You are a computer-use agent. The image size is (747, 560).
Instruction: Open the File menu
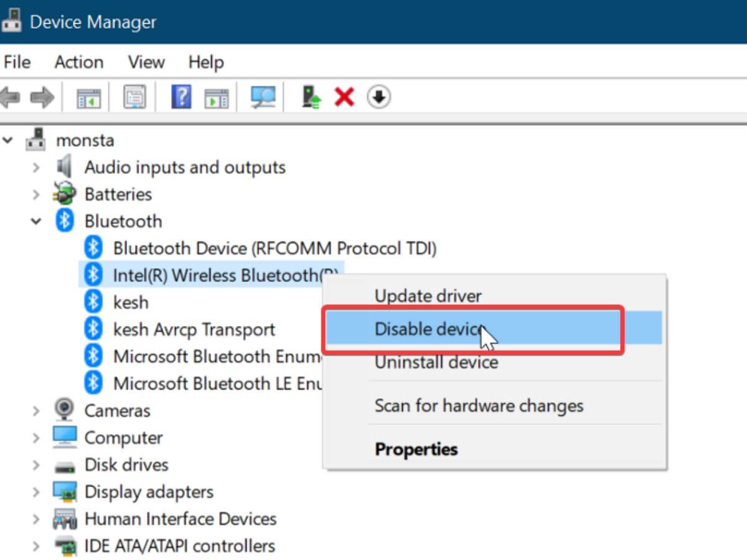[17, 62]
